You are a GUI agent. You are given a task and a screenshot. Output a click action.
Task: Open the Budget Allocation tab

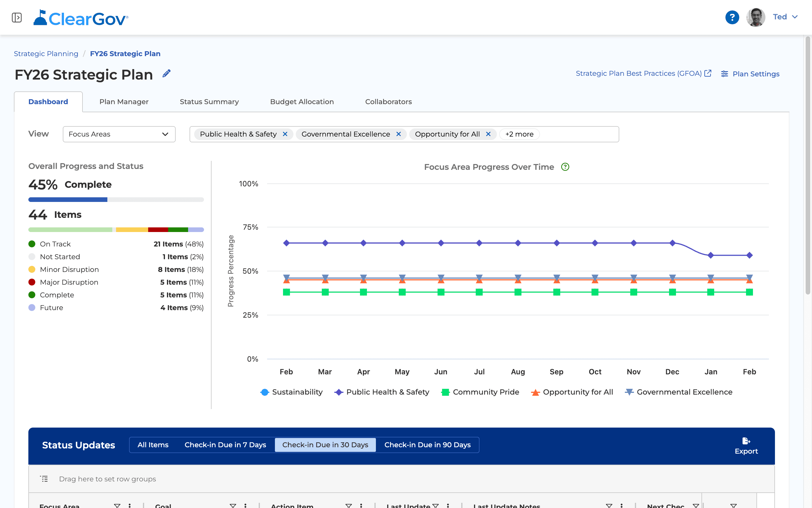point(302,102)
